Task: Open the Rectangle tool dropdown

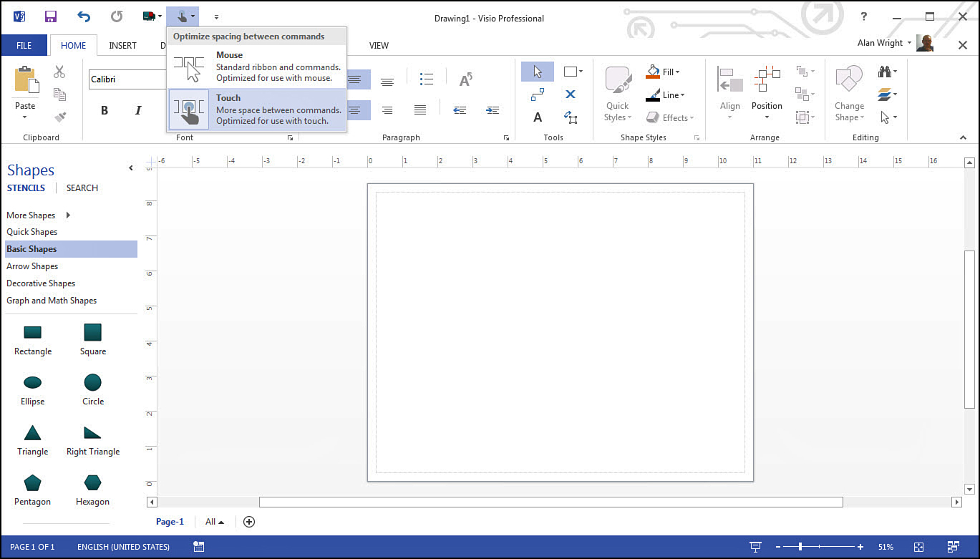Action: [x=581, y=72]
